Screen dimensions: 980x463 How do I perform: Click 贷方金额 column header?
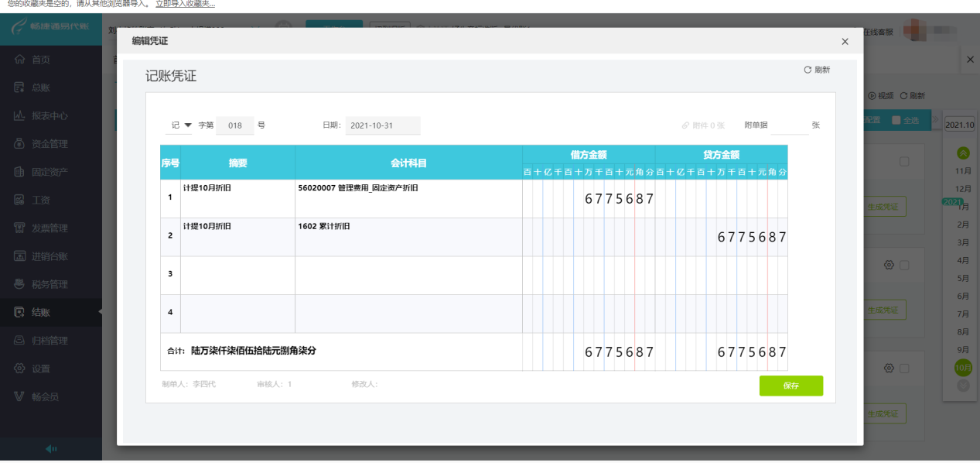(x=722, y=155)
